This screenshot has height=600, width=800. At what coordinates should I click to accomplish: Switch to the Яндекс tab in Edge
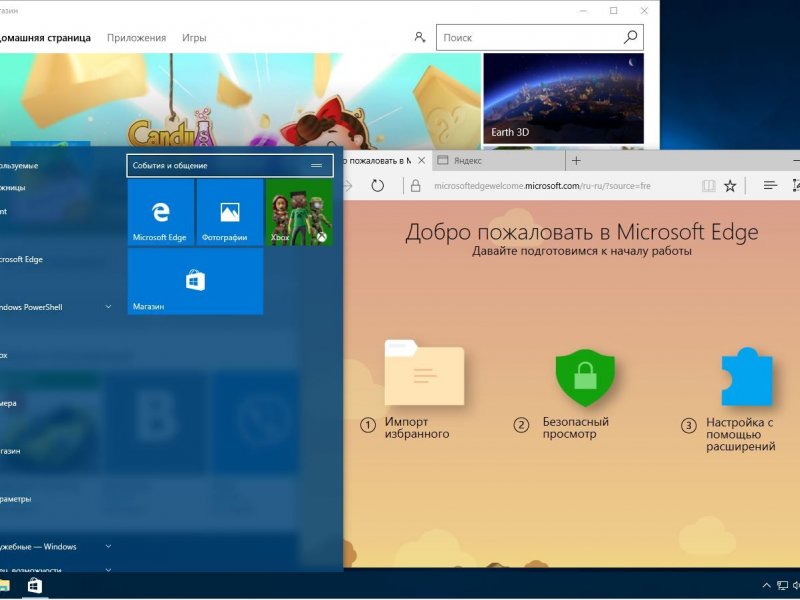pos(498,161)
